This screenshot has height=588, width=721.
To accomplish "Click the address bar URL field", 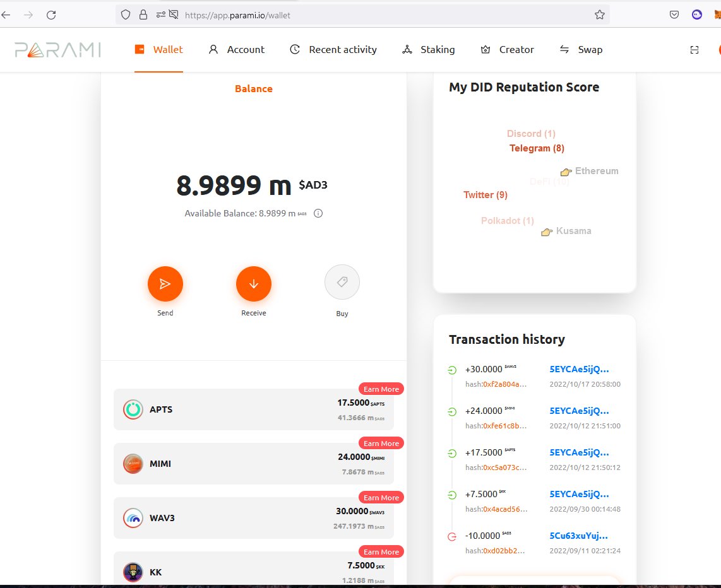I will tap(363, 15).
